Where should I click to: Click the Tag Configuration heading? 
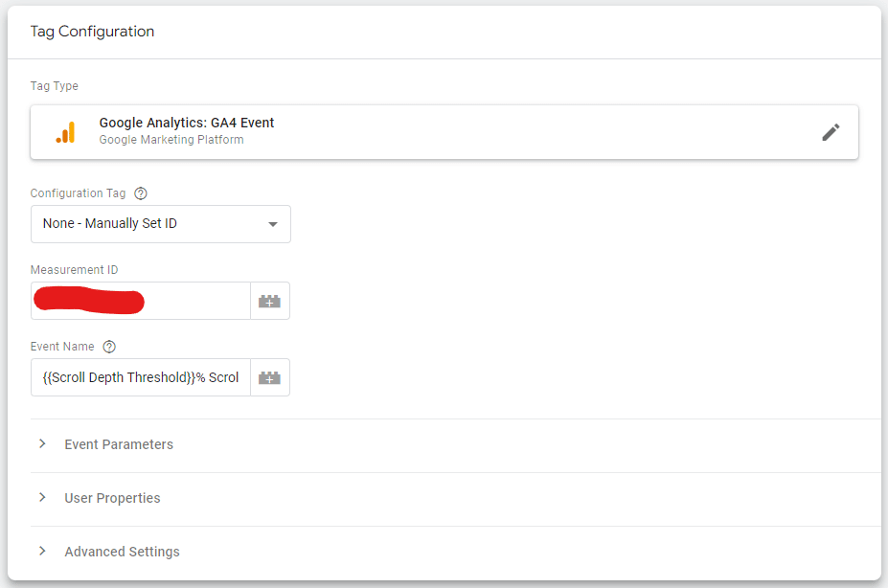click(92, 32)
